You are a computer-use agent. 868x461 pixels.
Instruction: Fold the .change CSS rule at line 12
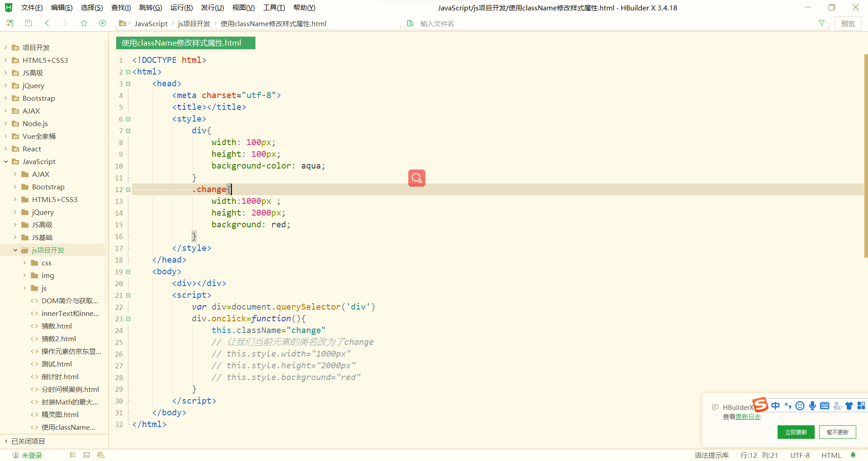point(128,190)
